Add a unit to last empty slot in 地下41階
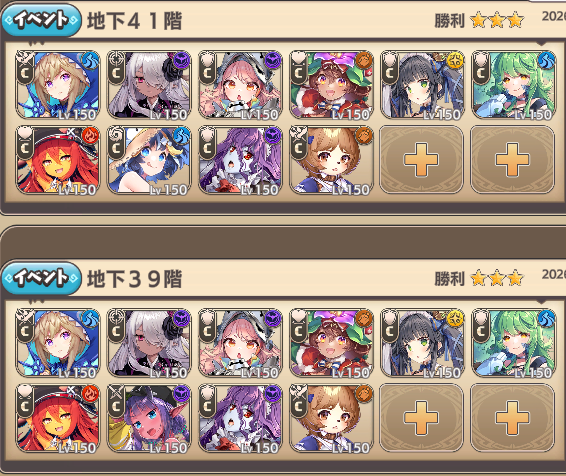The width and height of the screenshot is (566, 476). [513, 160]
